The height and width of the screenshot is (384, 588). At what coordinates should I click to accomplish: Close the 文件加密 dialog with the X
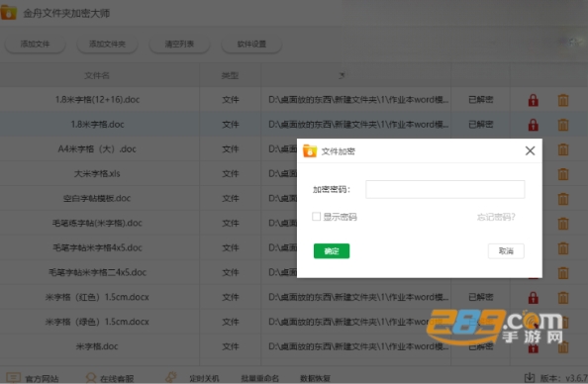tap(530, 150)
